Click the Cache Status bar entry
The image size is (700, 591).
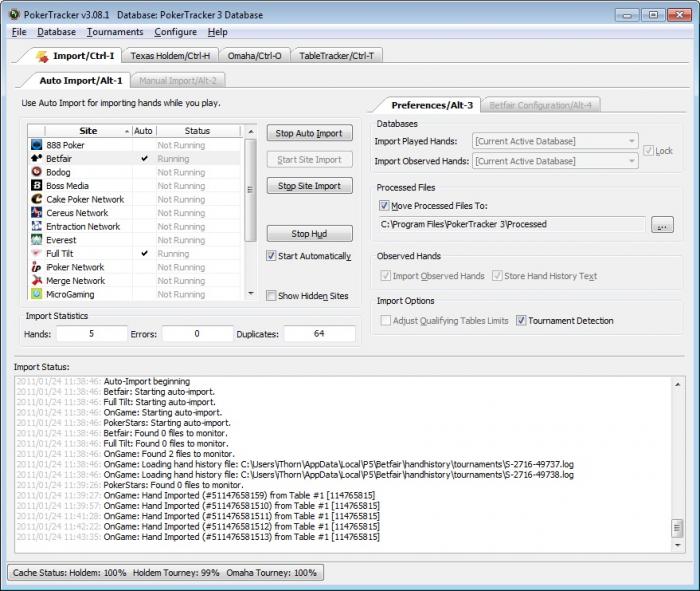pos(165,572)
